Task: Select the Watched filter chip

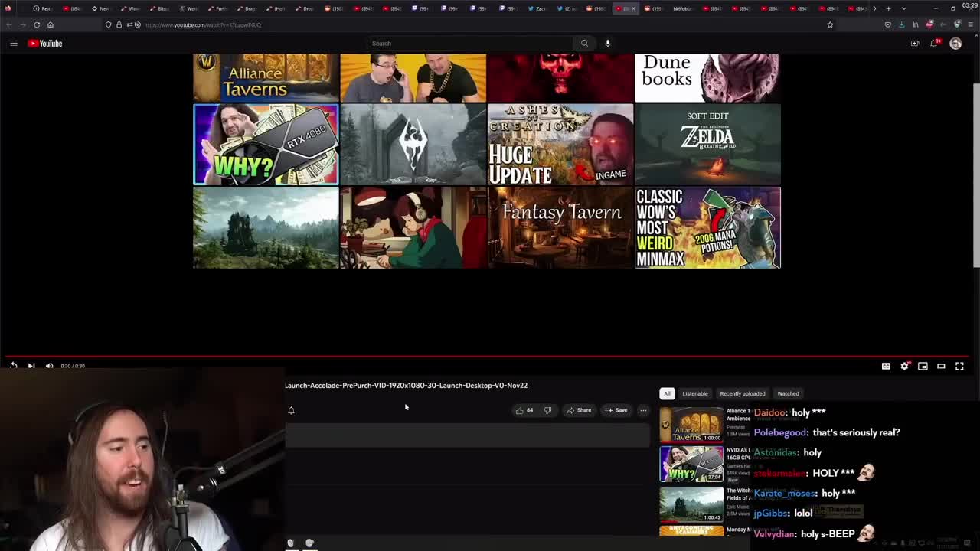Action: pos(788,393)
